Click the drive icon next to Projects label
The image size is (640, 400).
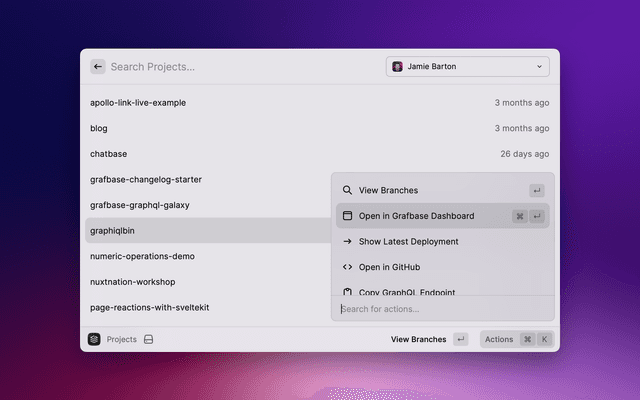[x=148, y=340]
